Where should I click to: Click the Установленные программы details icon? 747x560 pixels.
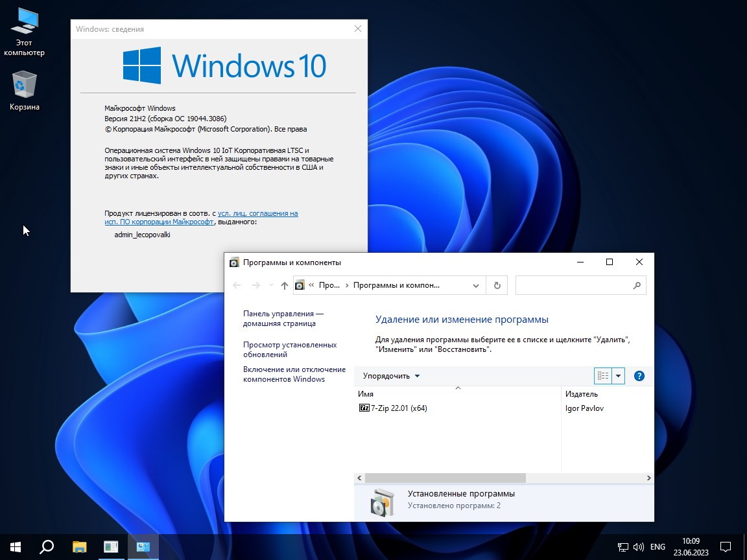coord(383,502)
